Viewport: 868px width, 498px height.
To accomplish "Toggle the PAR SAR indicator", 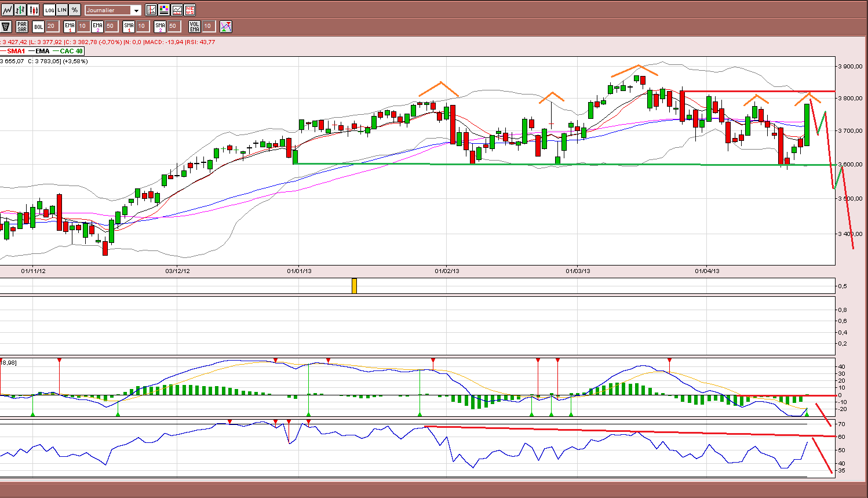I will 22,27.
